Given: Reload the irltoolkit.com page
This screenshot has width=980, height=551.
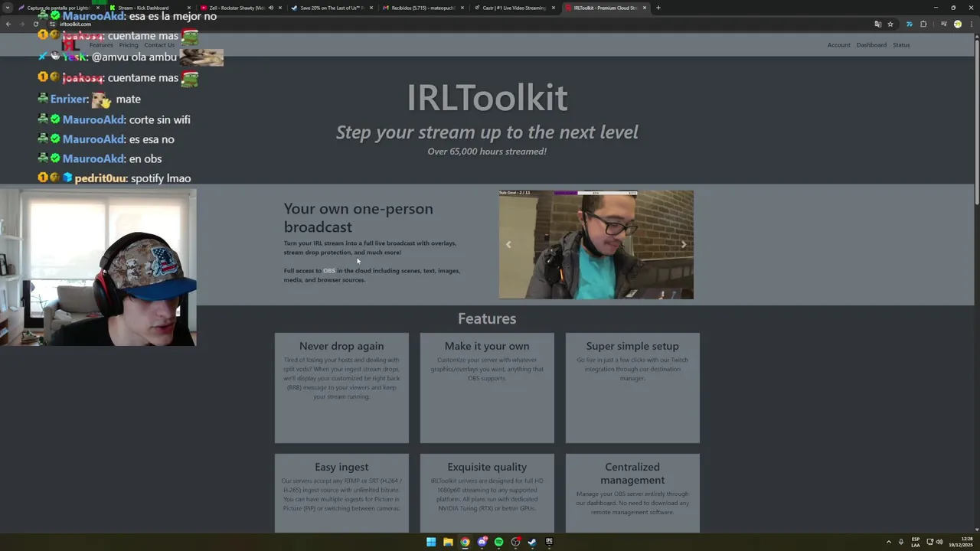Looking at the screenshot, I should pyautogui.click(x=36, y=24).
